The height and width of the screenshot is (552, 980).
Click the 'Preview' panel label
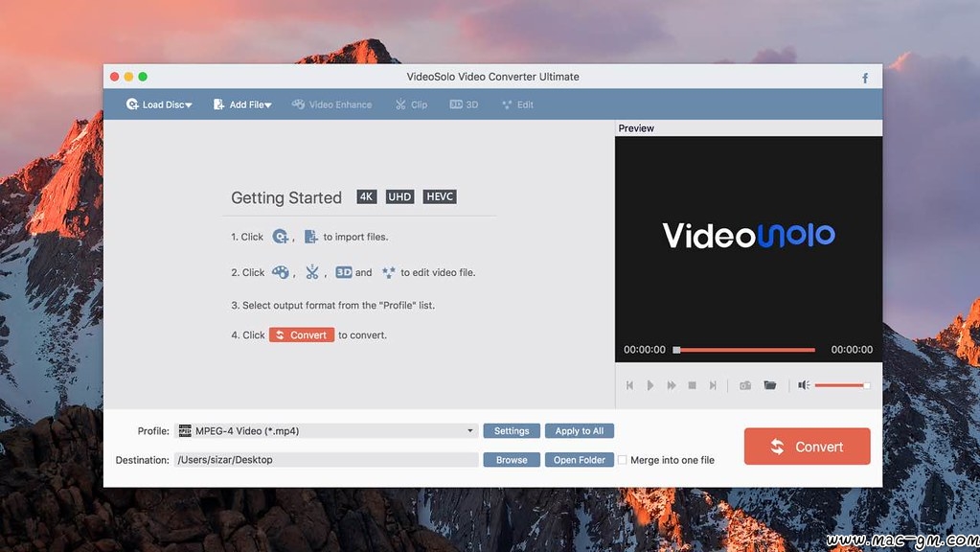pyautogui.click(x=636, y=128)
